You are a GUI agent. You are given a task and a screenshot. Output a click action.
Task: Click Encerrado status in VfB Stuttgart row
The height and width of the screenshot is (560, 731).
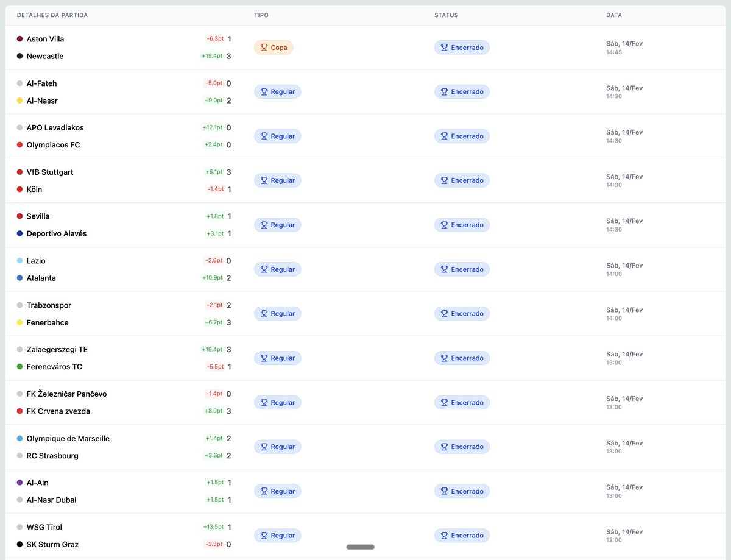(x=462, y=180)
